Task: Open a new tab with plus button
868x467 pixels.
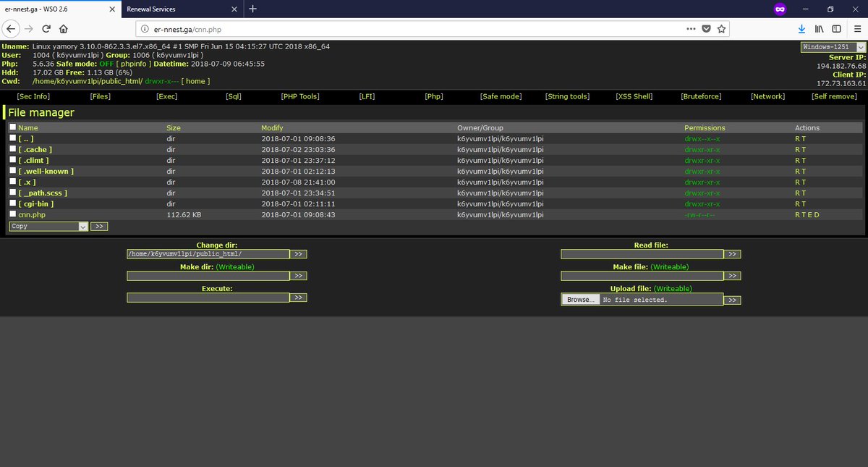Action: coord(252,9)
